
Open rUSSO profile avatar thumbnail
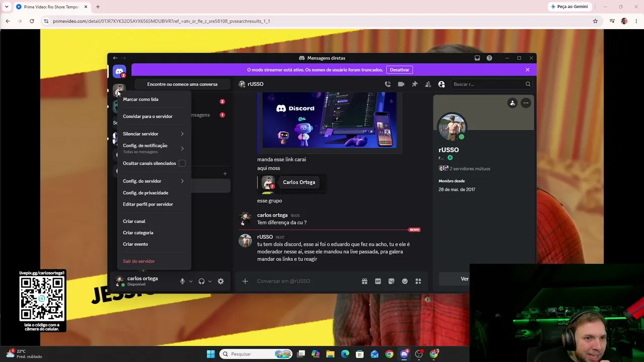pos(452,126)
